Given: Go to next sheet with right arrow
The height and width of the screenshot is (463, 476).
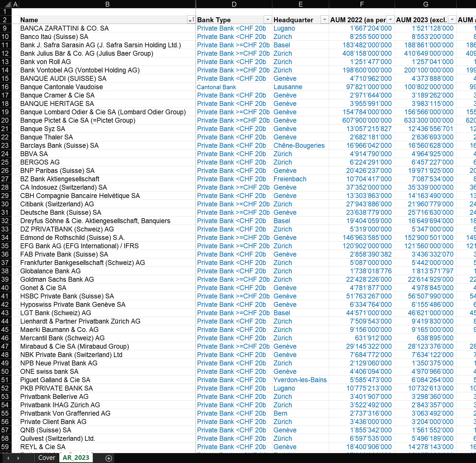Looking at the screenshot, I should pos(18,458).
